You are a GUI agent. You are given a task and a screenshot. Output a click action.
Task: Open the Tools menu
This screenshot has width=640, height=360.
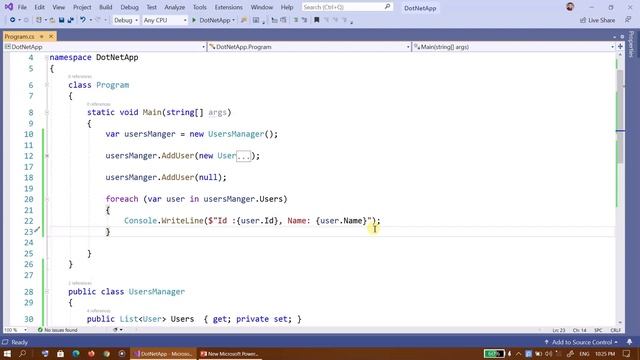point(200,7)
